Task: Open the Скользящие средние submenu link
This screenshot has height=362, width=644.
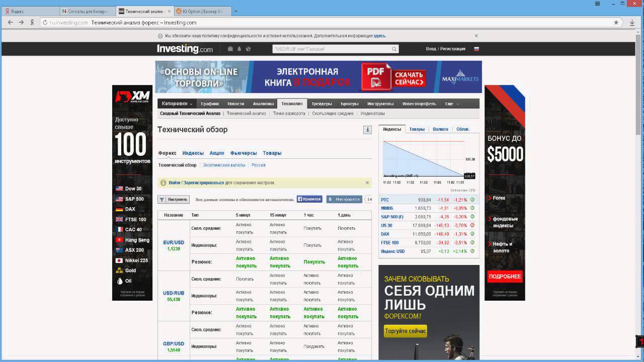Action: [x=333, y=114]
